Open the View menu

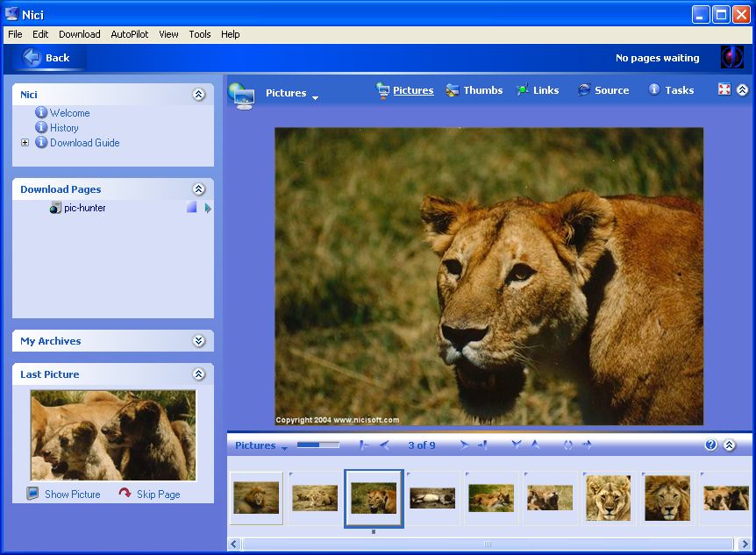168,34
